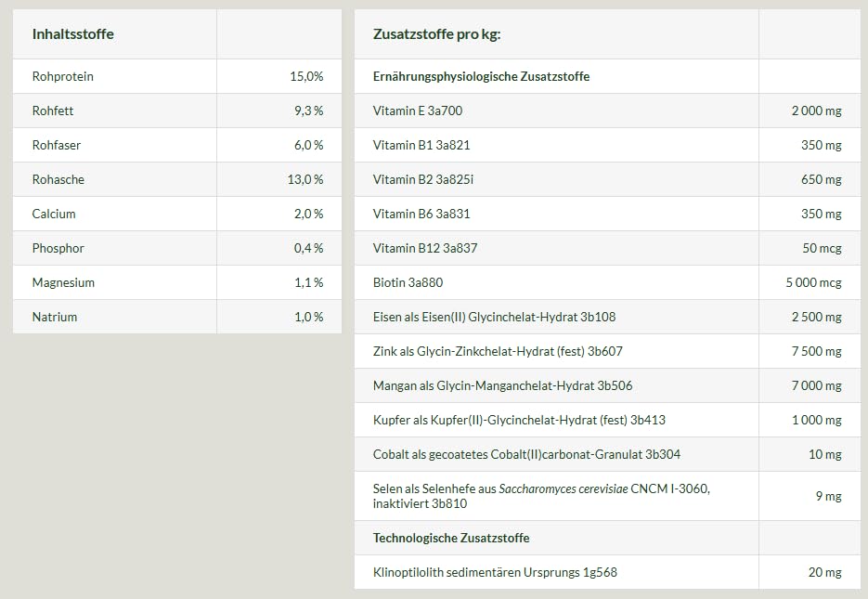The width and height of the screenshot is (868, 599).
Task: Click the Vitamin B12 value 50 mcg
Action: click(x=823, y=248)
